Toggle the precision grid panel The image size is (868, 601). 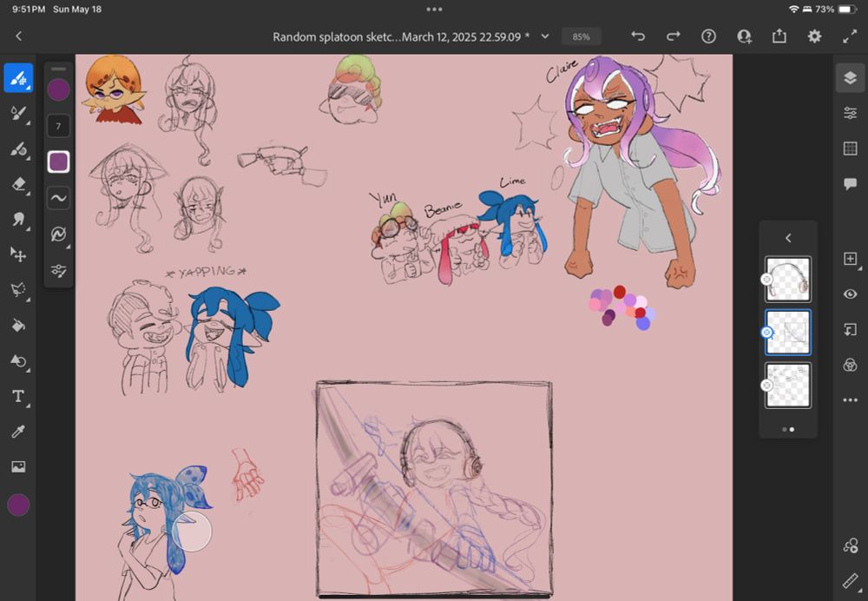850,149
